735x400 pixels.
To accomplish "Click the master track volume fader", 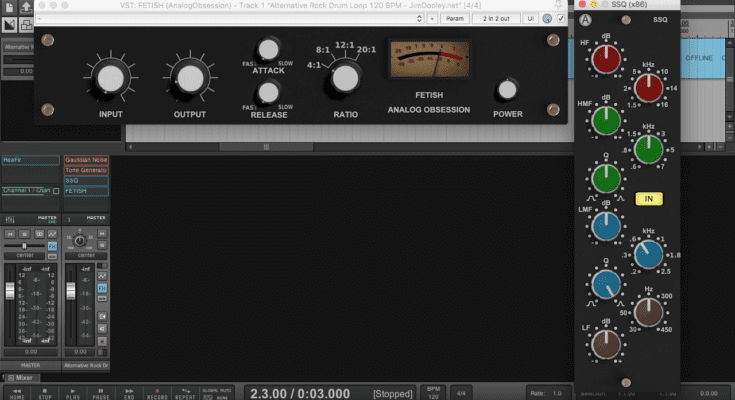I will [x=12, y=291].
